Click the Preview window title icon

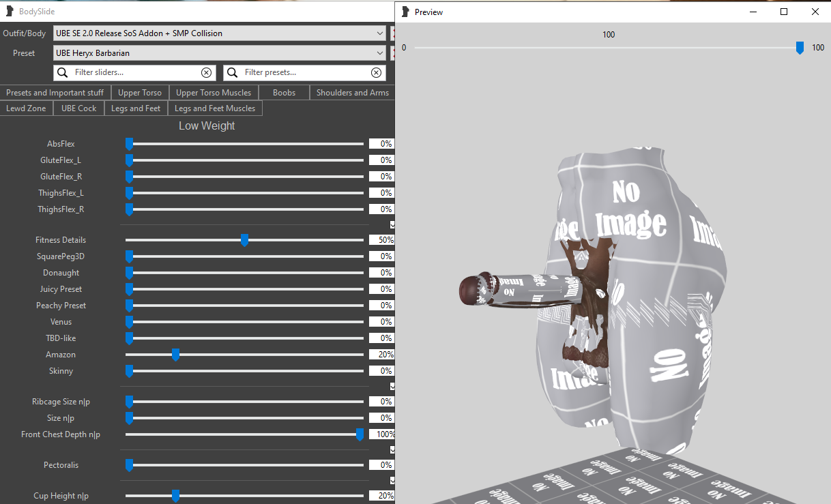(406, 12)
